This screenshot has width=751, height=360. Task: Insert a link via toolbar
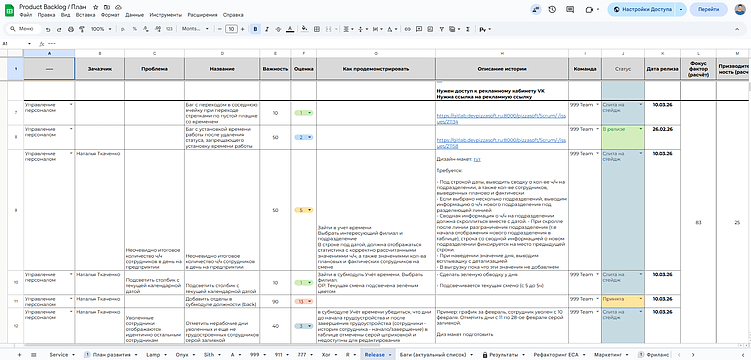408,29
